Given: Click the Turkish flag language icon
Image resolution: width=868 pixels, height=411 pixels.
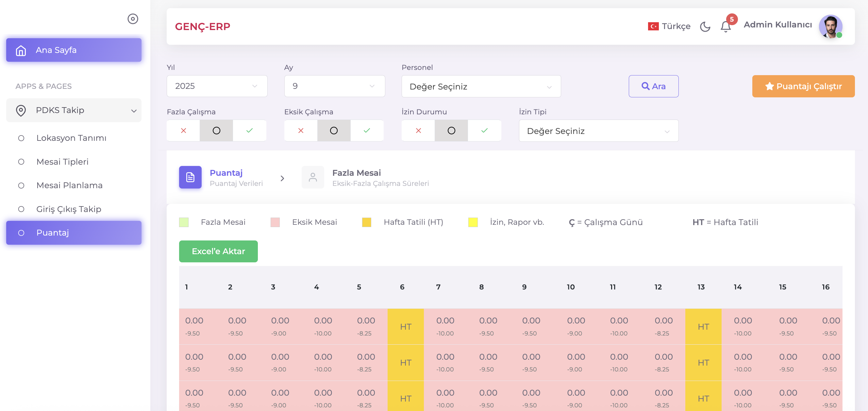Looking at the screenshot, I should coord(653,26).
